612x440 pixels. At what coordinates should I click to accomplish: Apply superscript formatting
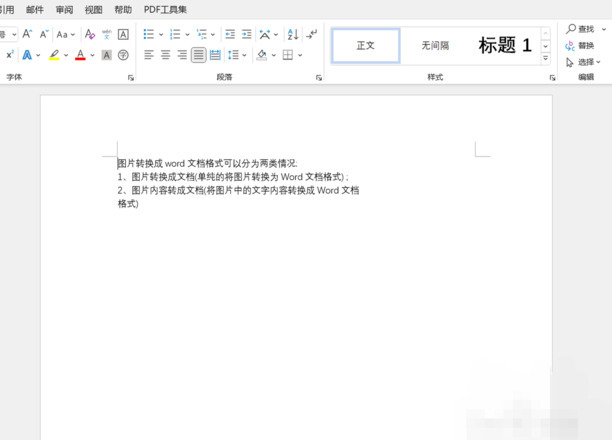point(10,55)
